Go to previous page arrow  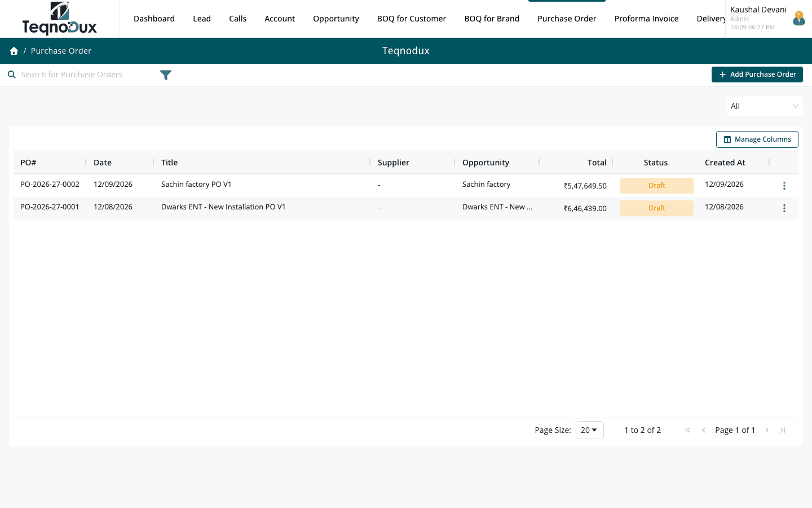tap(704, 430)
